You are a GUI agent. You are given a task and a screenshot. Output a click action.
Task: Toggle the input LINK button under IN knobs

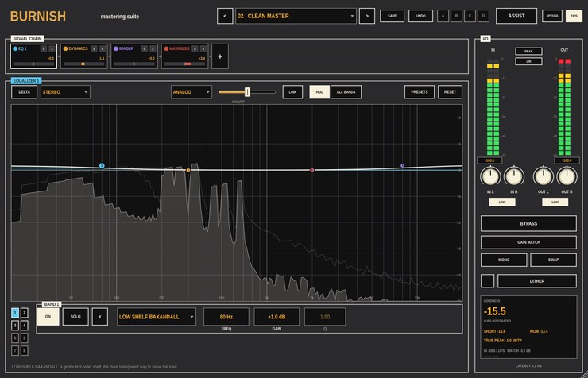tap(502, 202)
